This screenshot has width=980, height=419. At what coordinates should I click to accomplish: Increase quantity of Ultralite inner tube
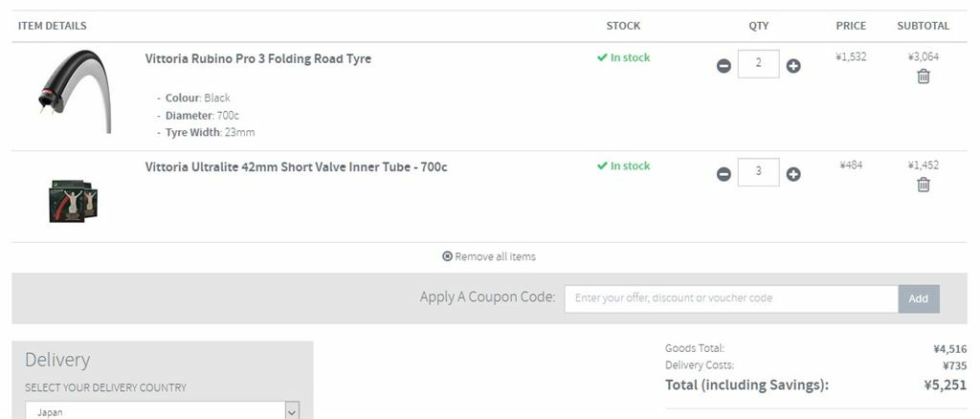pyautogui.click(x=793, y=174)
